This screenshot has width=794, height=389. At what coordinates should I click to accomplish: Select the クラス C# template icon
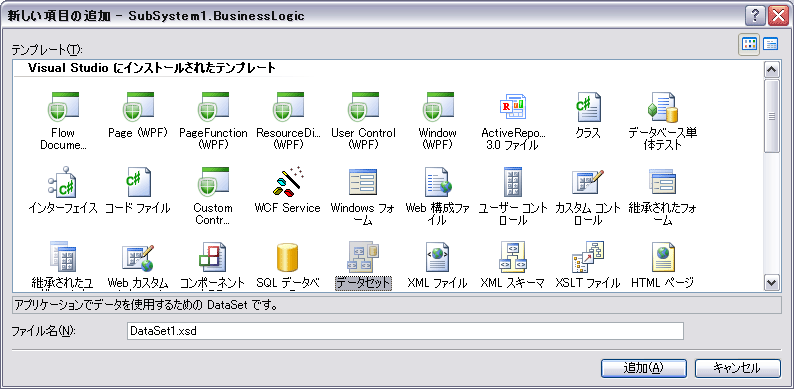tap(588, 106)
